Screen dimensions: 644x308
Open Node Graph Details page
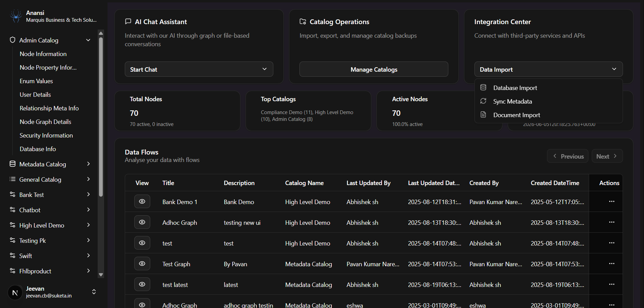pyautogui.click(x=45, y=122)
